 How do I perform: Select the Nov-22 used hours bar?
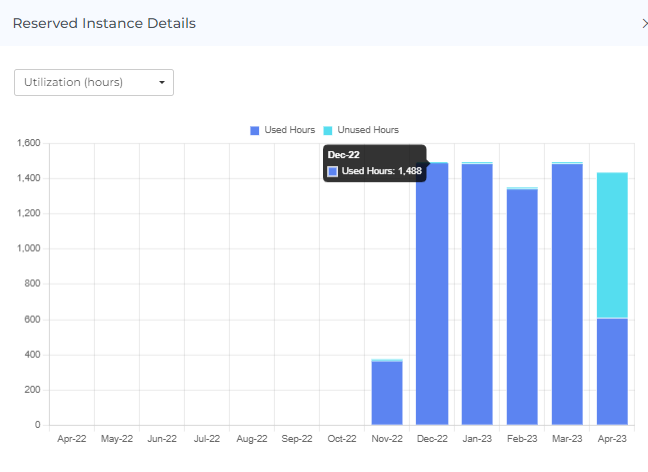387,393
